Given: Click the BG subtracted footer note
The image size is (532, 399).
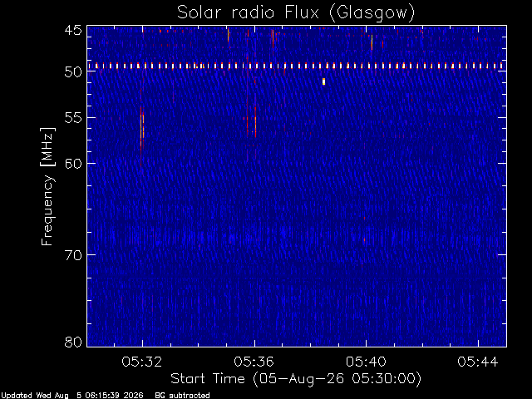Looking at the screenshot, I should pos(182,396).
